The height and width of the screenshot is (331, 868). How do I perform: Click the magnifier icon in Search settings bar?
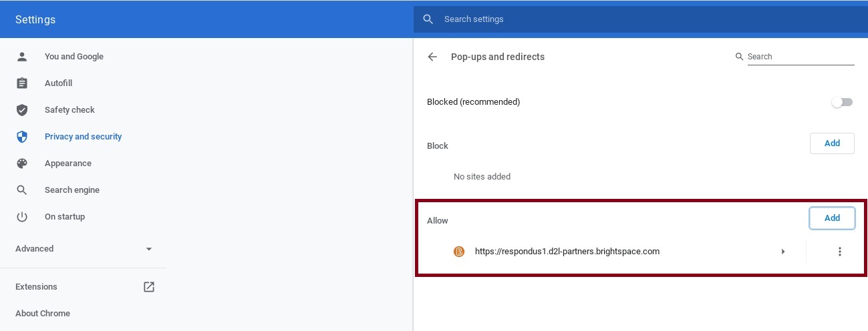[x=428, y=19]
